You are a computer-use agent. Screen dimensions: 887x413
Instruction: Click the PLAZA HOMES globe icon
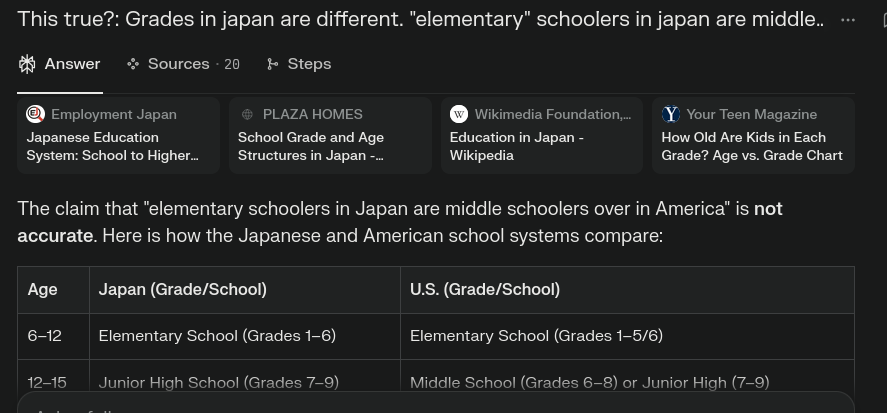click(247, 114)
